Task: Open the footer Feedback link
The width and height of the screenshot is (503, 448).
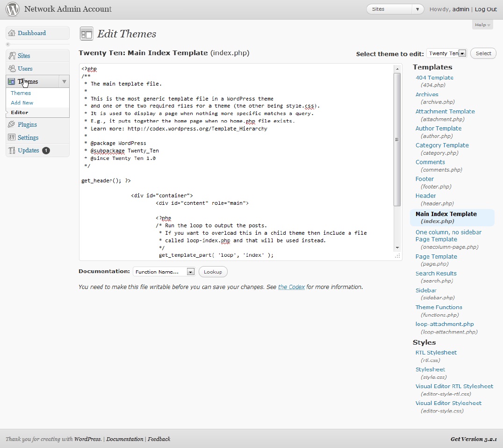Action: click(x=159, y=439)
